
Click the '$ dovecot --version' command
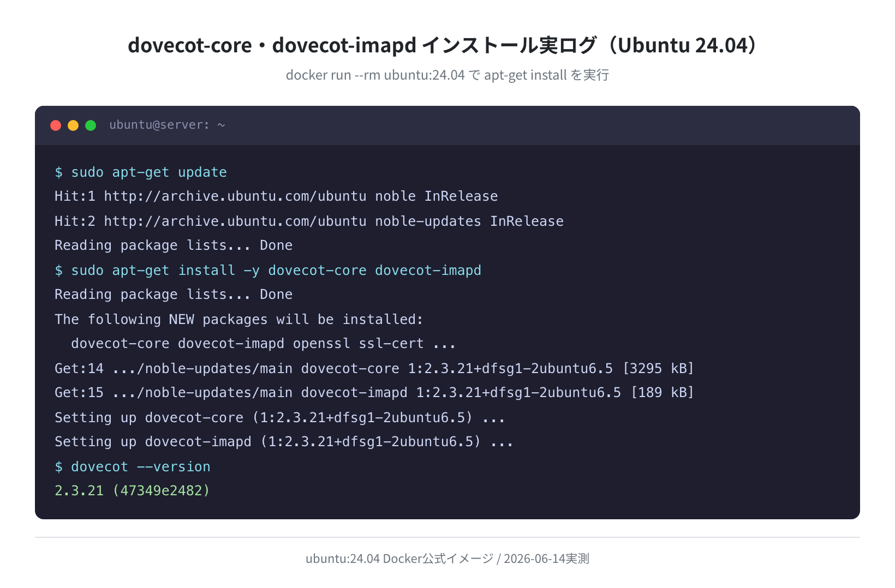[x=133, y=467]
